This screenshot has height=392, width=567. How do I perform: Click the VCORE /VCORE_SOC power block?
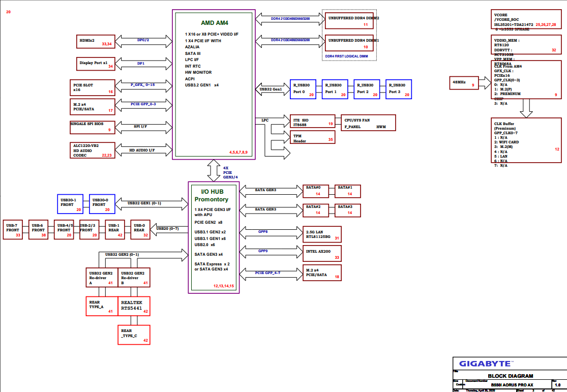pyautogui.click(x=526, y=19)
